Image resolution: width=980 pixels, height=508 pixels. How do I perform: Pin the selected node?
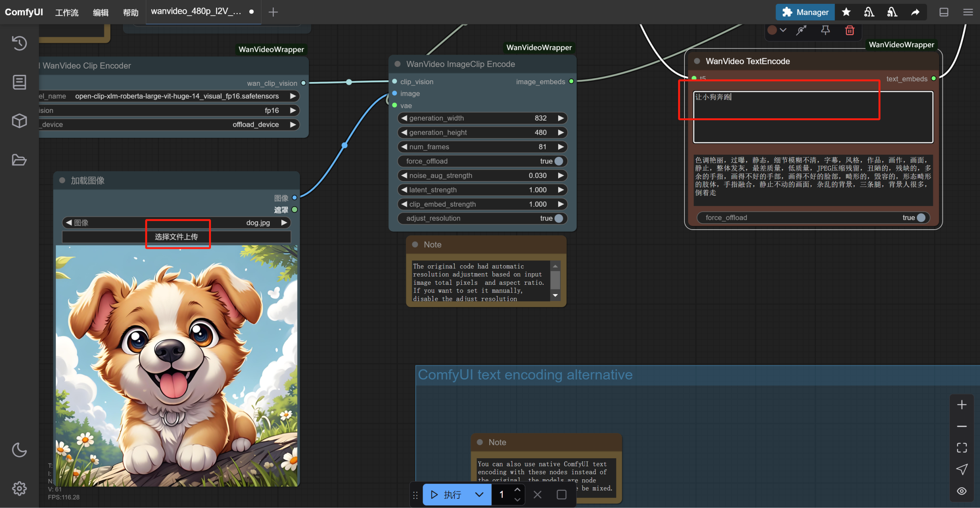(825, 30)
